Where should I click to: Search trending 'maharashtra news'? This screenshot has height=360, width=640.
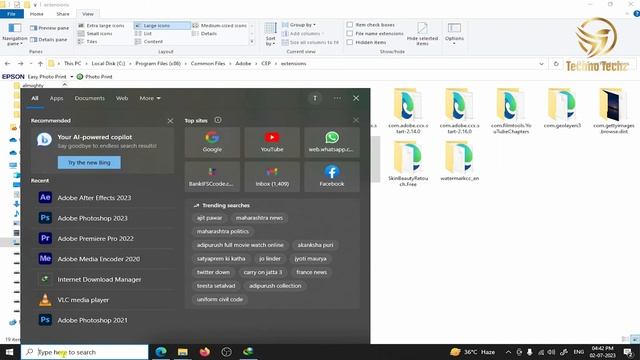[259, 218]
